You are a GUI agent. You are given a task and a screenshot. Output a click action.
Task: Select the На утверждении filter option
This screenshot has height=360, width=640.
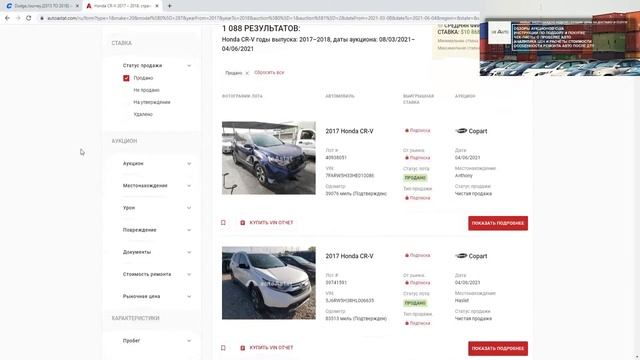[x=151, y=102]
